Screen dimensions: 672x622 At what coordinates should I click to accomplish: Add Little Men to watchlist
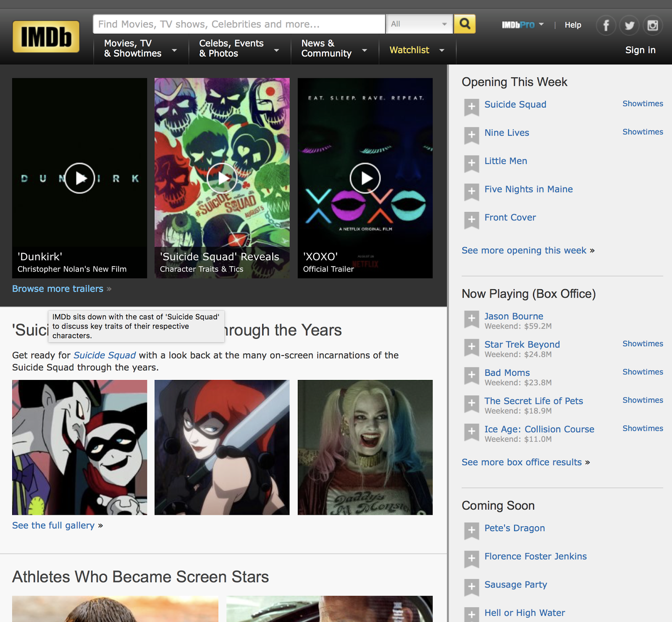(472, 163)
